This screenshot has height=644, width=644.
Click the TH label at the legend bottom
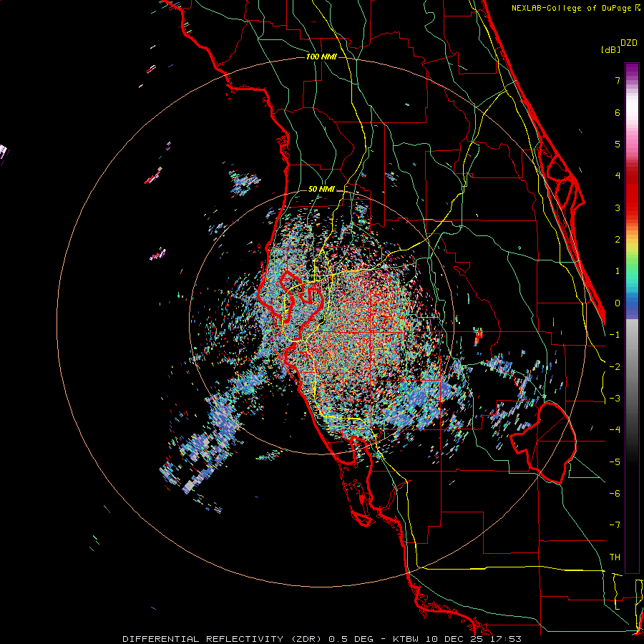coord(615,557)
